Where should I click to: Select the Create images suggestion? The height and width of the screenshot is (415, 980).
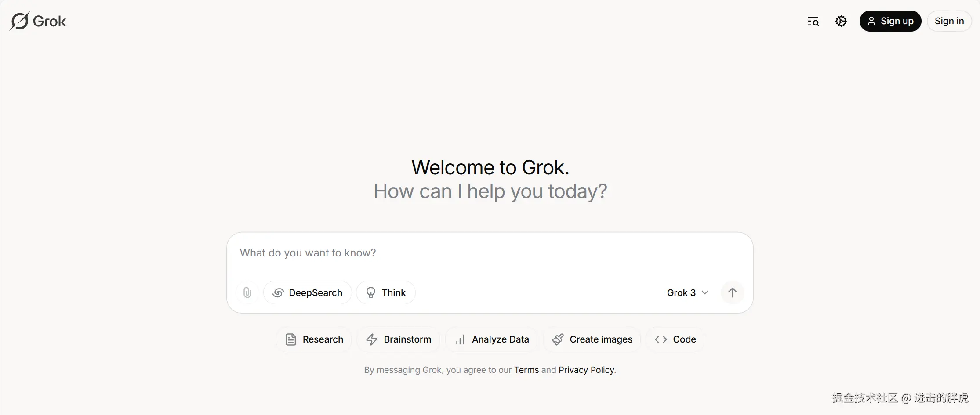[x=592, y=339]
